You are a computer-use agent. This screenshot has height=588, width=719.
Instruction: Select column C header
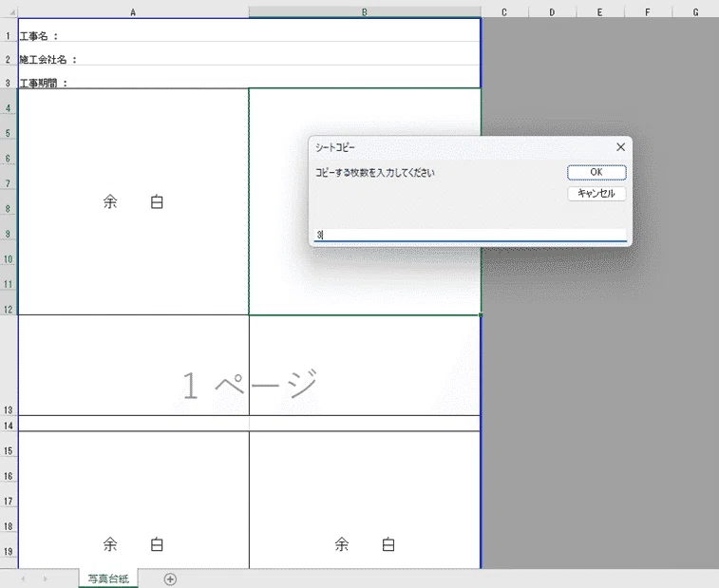pyautogui.click(x=504, y=12)
